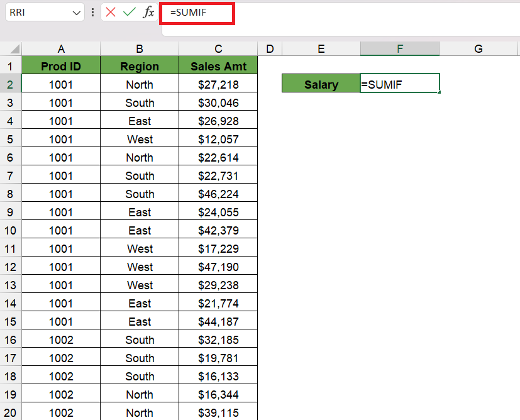Select row 2 header

[x=10, y=84]
